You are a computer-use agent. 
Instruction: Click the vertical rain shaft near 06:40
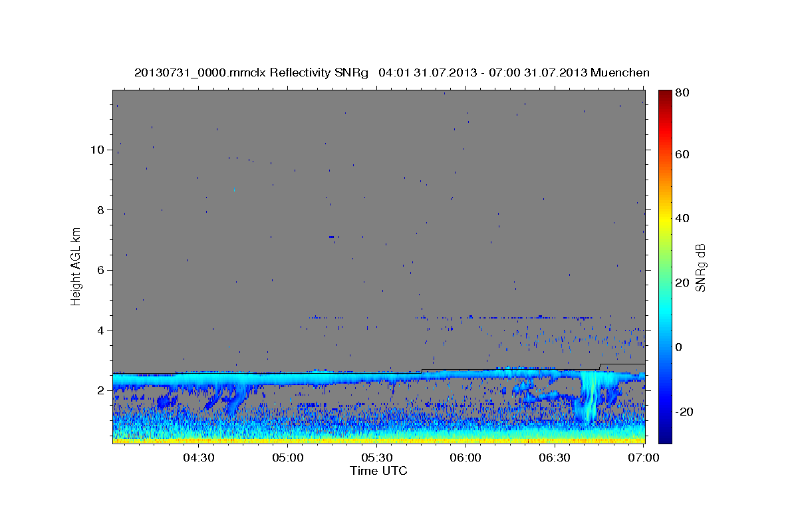(x=589, y=397)
